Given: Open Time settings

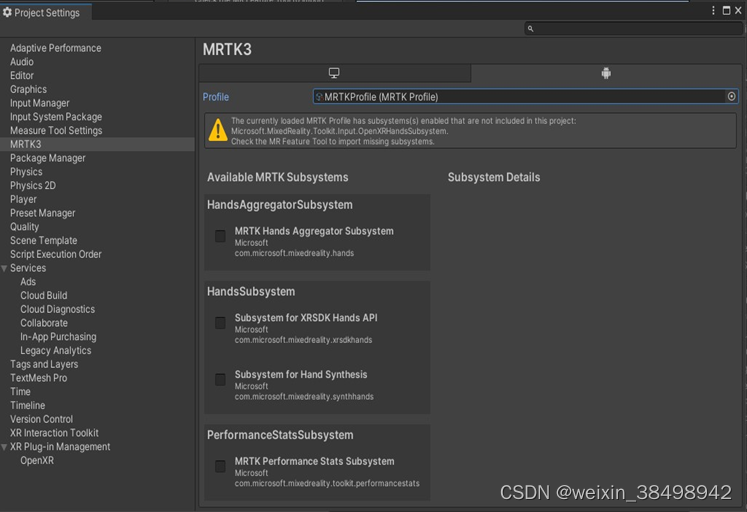Looking at the screenshot, I should tap(20, 392).
